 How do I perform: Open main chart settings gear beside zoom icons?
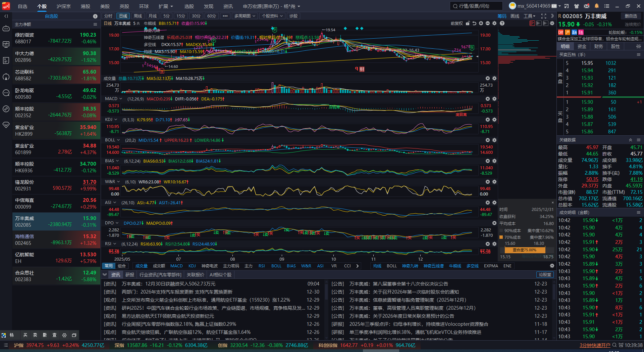point(494,23)
